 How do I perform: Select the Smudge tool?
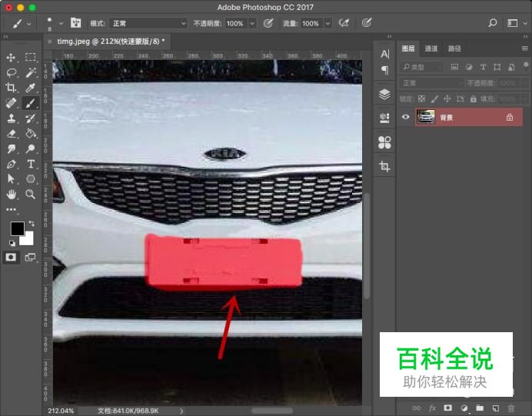coord(12,149)
